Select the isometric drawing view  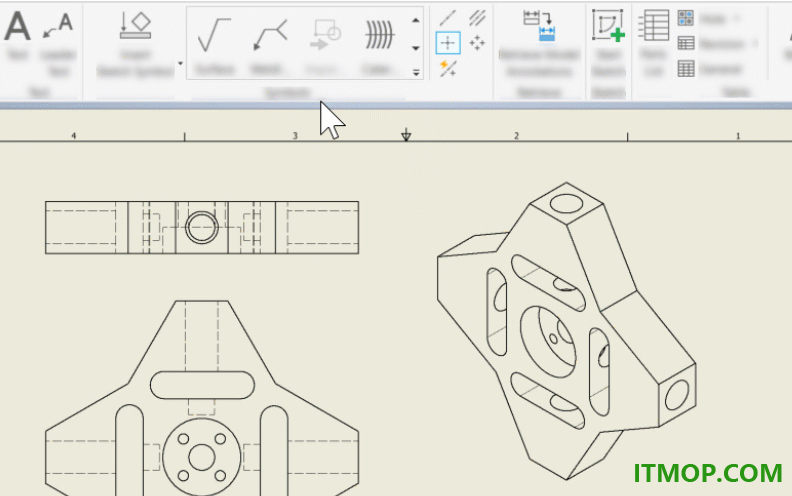567,331
